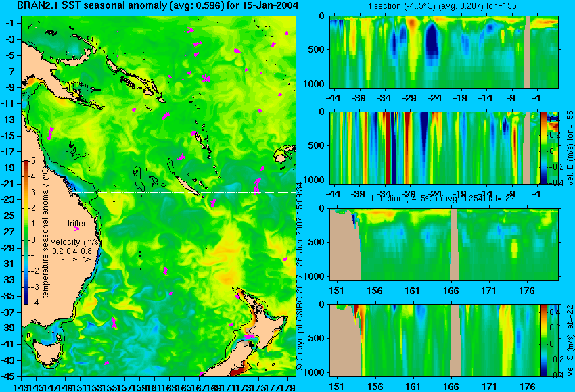Click the '179' longitude tick on the map axis
This screenshot has height=392, width=575.
pyautogui.click(x=288, y=387)
